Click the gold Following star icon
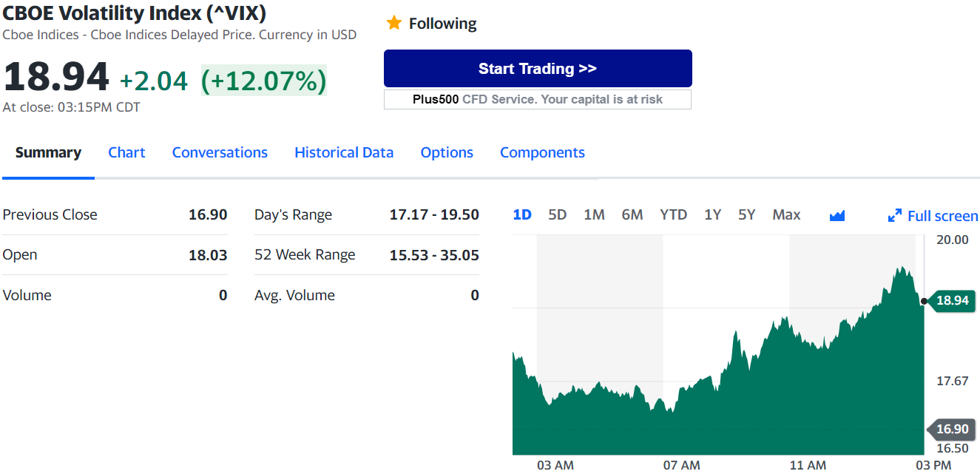 coord(394,23)
